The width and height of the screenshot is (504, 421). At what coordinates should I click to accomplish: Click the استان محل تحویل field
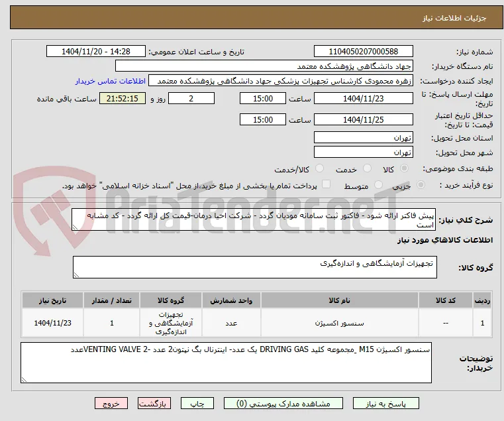363,138
